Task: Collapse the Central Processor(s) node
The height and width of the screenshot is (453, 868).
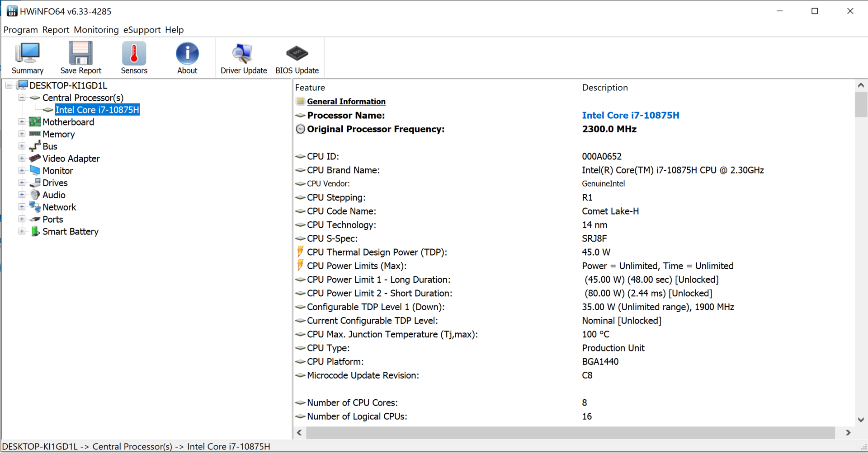Action: click(22, 98)
